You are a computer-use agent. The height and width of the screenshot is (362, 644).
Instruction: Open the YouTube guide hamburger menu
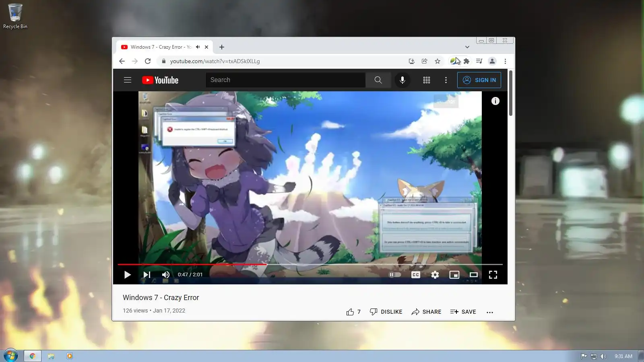click(128, 80)
